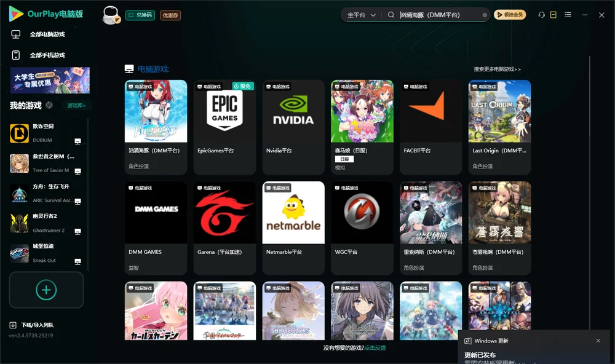Screen dimensions: 615x364
Task: Expand the 全平台 platform dropdown
Action: (x=361, y=15)
